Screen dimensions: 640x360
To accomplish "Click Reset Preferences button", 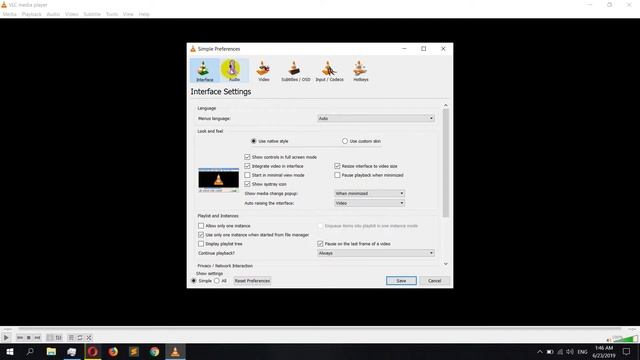I will coord(252,281).
